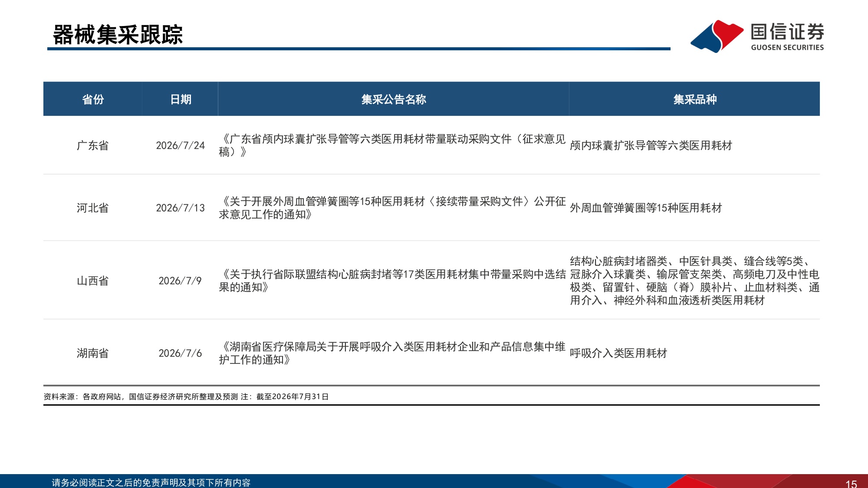The image size is (868, 488).
Task: Click the date 2026/7/13
Action: pos(180,208)
